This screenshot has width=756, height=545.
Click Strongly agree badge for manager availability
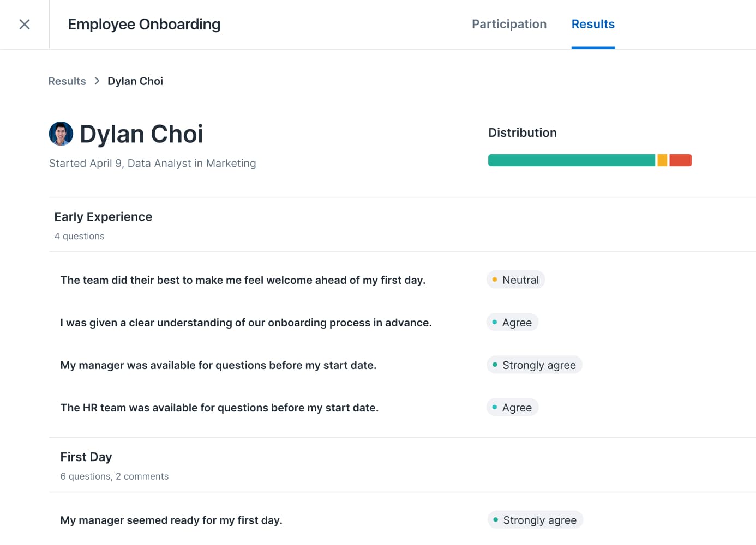(x=535, y=365)
